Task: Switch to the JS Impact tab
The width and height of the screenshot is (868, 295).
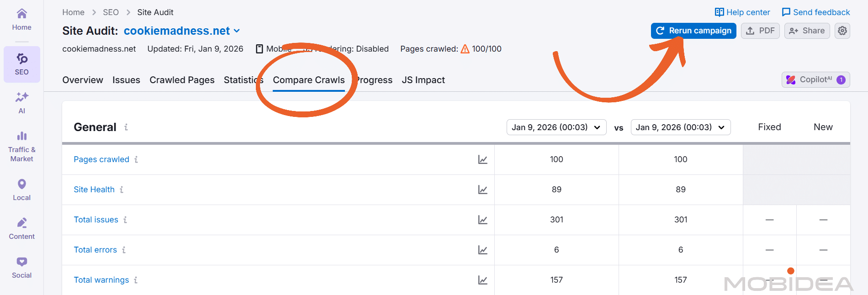Action: 423,80
